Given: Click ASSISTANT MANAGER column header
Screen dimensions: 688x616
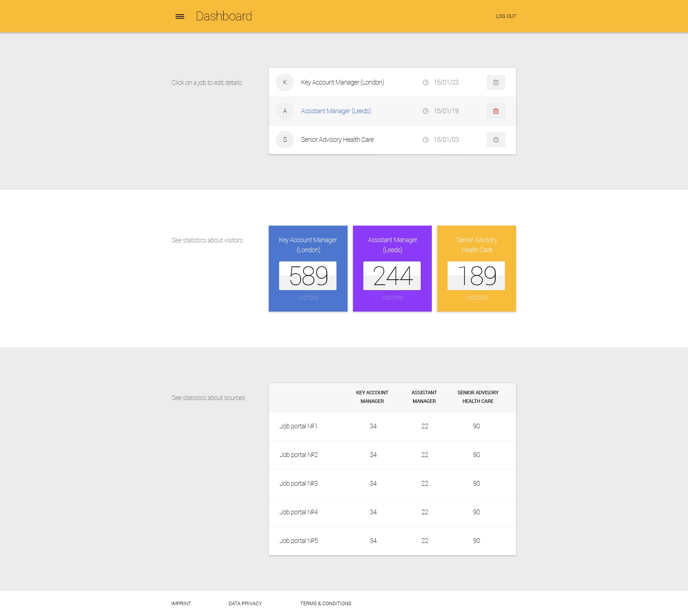Looking at the screenshot, I should click(x=424, y=397).
